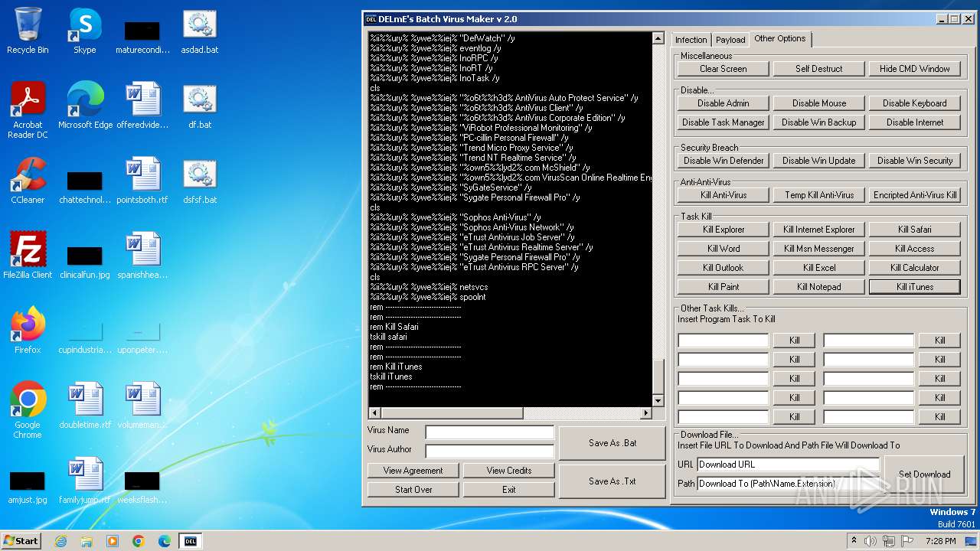Click the code pane scroll down arrow
The width and height of the screenshot is (980, 551).
[x=658, y=401]
